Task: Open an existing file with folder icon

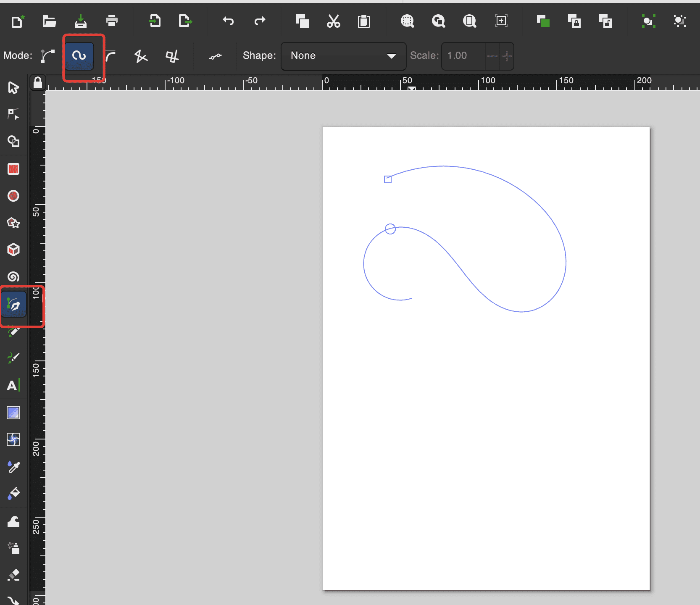Action: point(49,21)
